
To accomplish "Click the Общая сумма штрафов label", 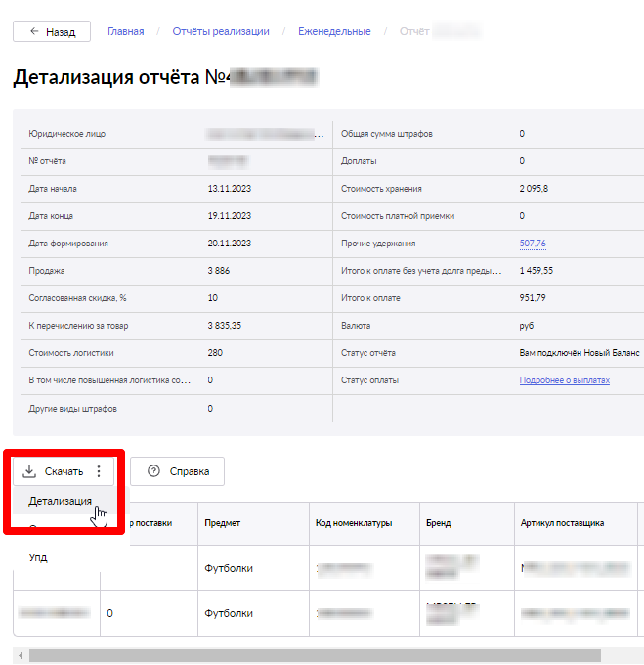I will (387, 134).
